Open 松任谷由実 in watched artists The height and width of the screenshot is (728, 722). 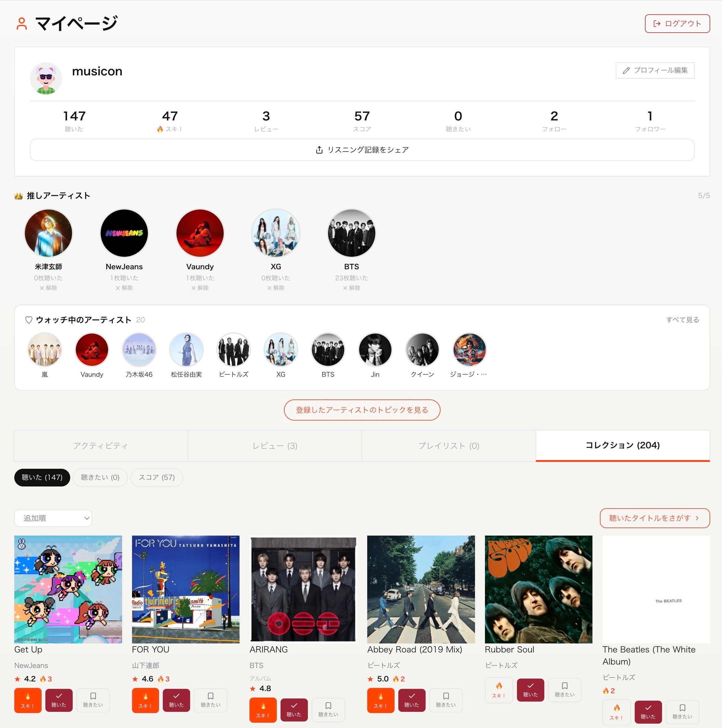(186, 350)
